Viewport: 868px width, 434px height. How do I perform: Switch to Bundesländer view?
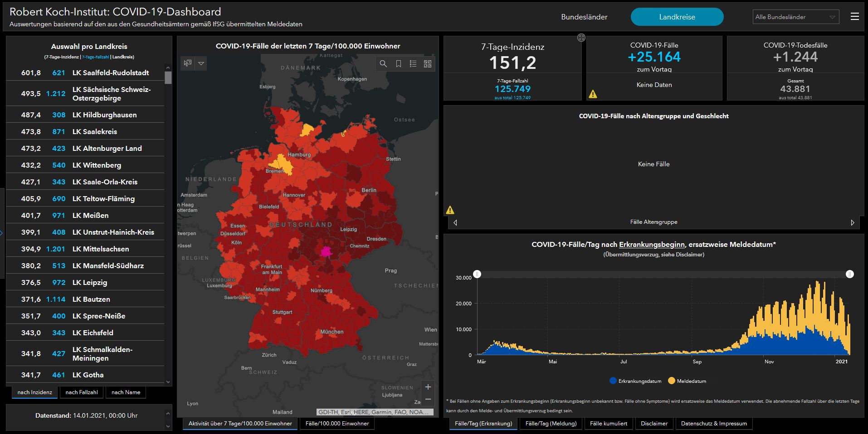pos(584,17)
